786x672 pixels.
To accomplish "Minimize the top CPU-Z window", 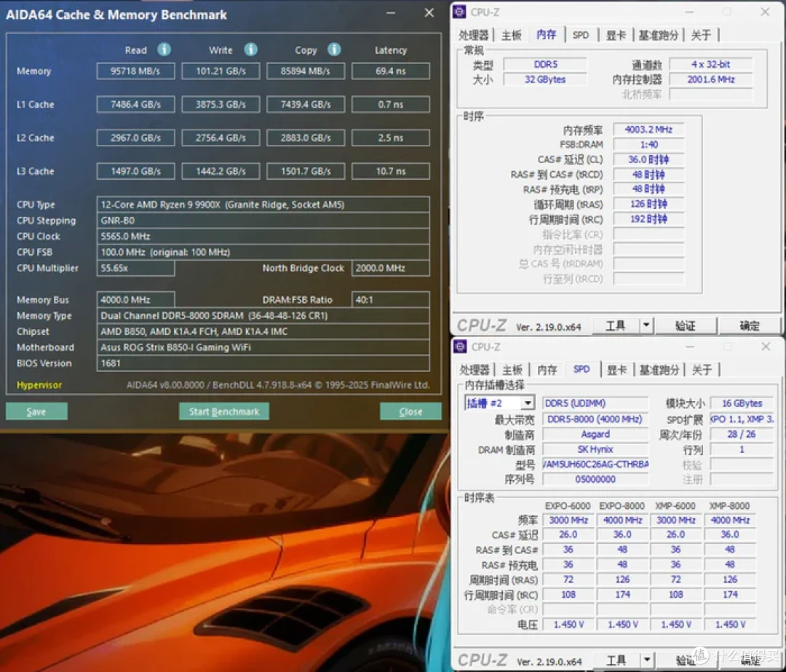I will click(690, 12).
